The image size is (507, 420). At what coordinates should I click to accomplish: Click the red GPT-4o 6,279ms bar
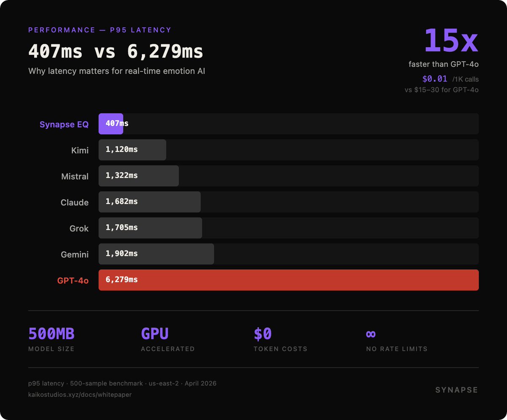point(289,280)
